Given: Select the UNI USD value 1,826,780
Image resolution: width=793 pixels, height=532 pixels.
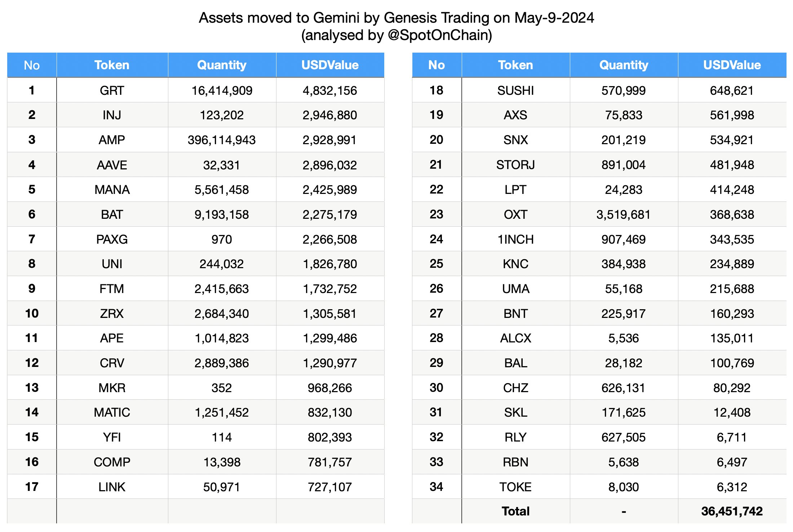Looking at the screenshot, I should [x=329, y=264].
